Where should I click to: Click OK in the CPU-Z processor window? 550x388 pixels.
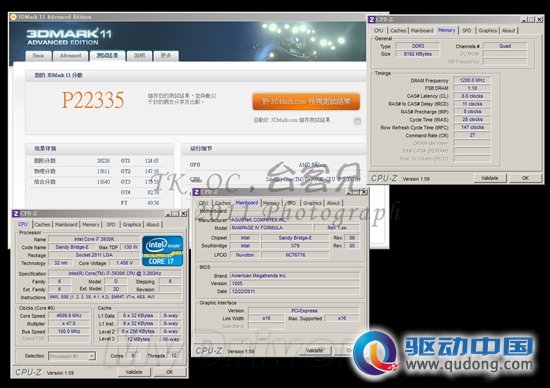[169, 372]
